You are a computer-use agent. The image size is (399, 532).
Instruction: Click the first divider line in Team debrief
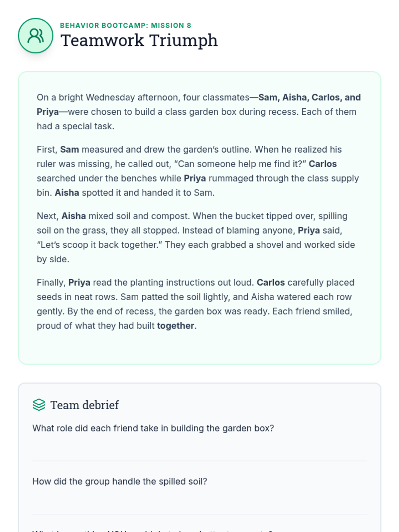(199, 461)
